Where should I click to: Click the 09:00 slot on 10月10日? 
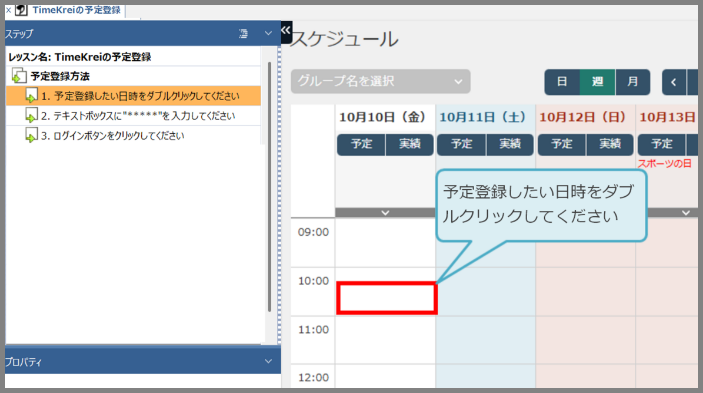tap(386, 243)
